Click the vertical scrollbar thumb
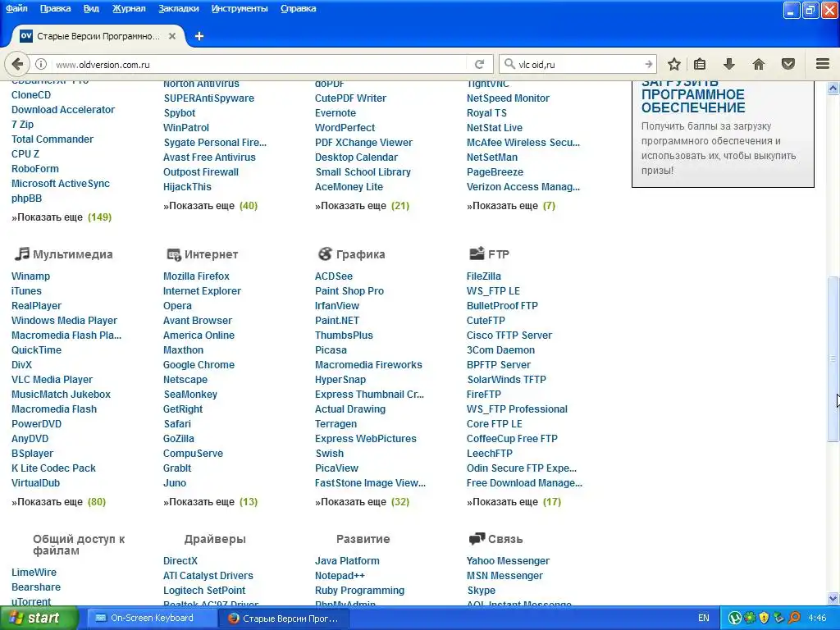 click(833, 359)
